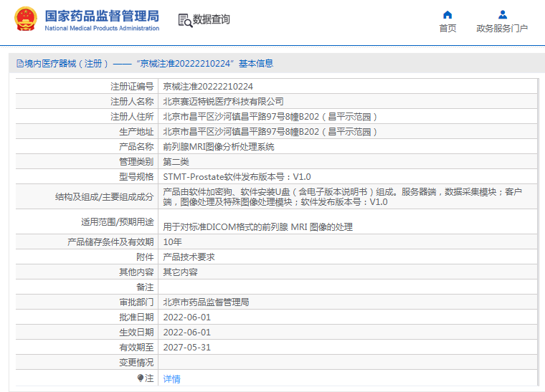545x392 pixels.
Task: Go to 首页 text link
Action: tap(447, 29)
